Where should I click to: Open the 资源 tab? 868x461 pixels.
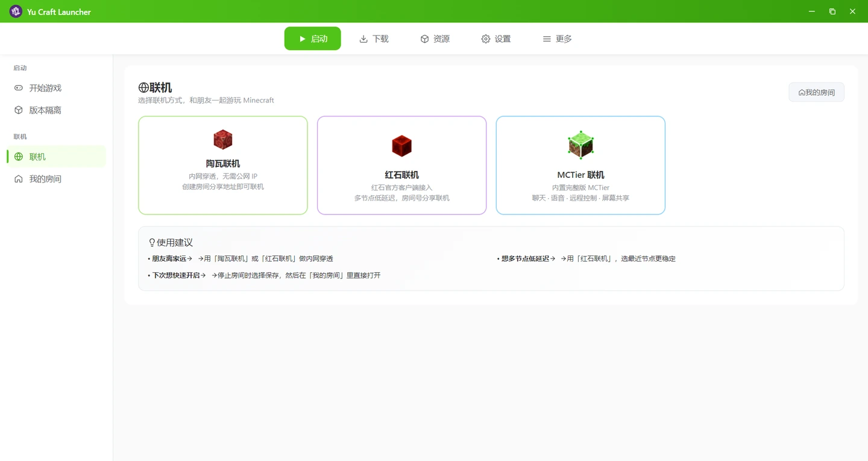click(435, 39)
